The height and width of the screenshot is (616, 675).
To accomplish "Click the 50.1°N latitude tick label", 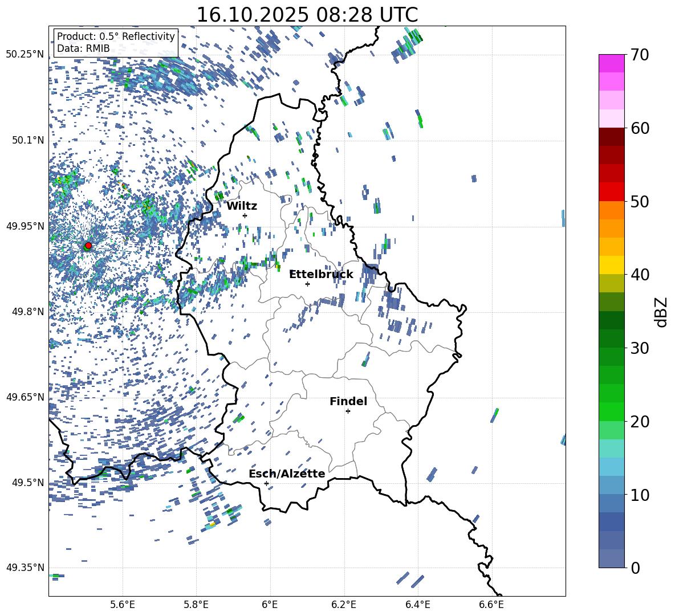I will pos(27,140).
